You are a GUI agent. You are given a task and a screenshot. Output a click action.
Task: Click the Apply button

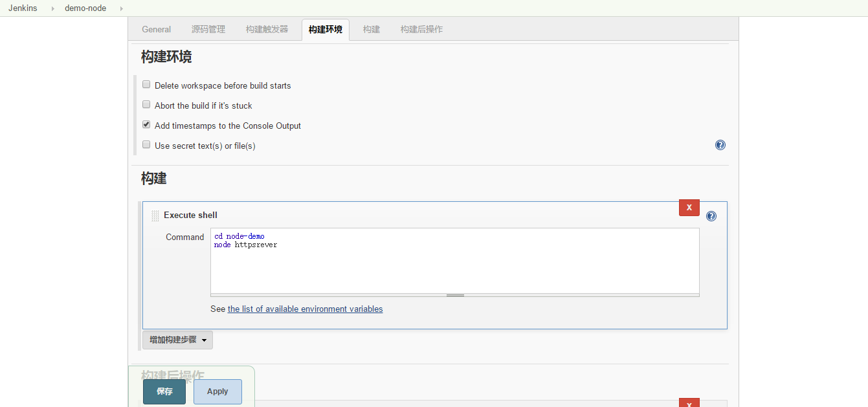point(217,391)
